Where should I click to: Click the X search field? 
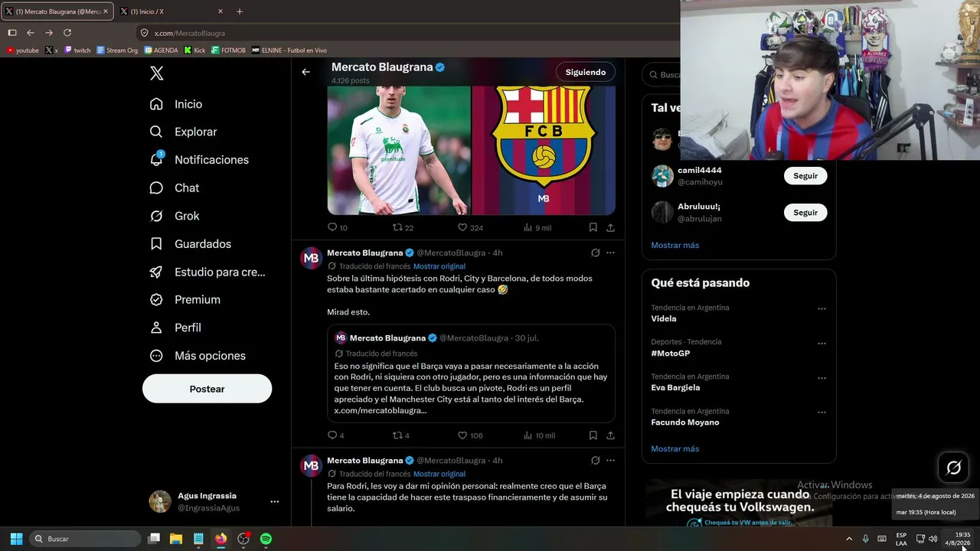click(663, 75)
